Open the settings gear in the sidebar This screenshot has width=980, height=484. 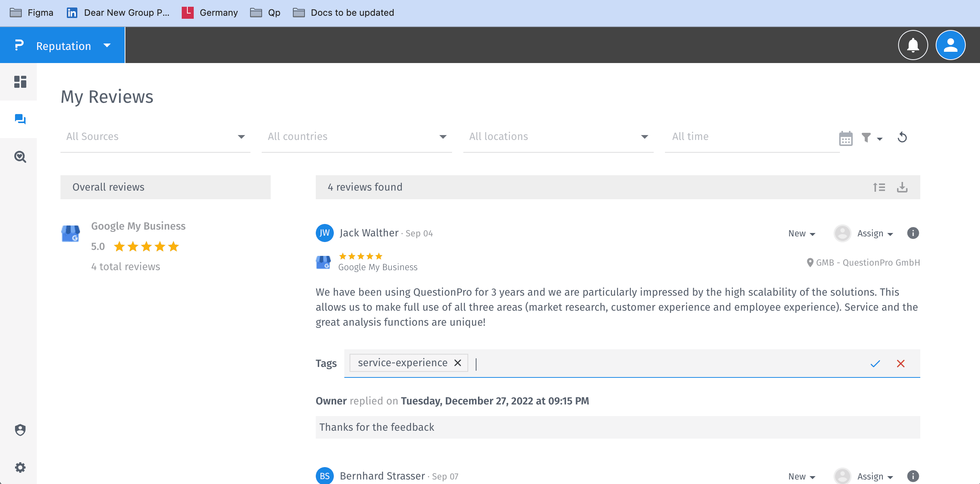pos(20,467)
